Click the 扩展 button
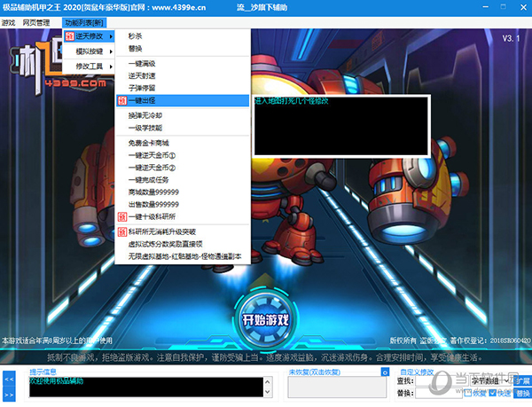The width and height of the screenshot is (532, 407). pyautogui.click(x=523, y=380)
